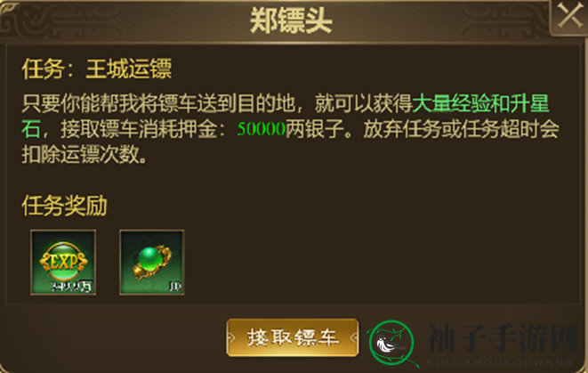Click the 袖子手游网 watermark text
This screenshot has height=373, width=588.
(503, 338)
